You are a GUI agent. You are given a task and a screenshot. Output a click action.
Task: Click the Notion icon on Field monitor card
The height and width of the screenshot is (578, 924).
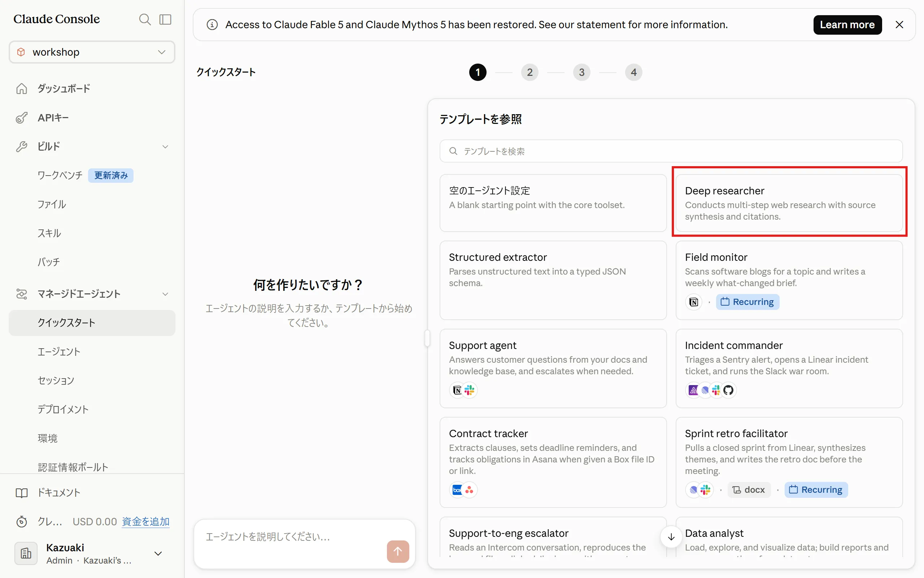[x=694, y=302]
